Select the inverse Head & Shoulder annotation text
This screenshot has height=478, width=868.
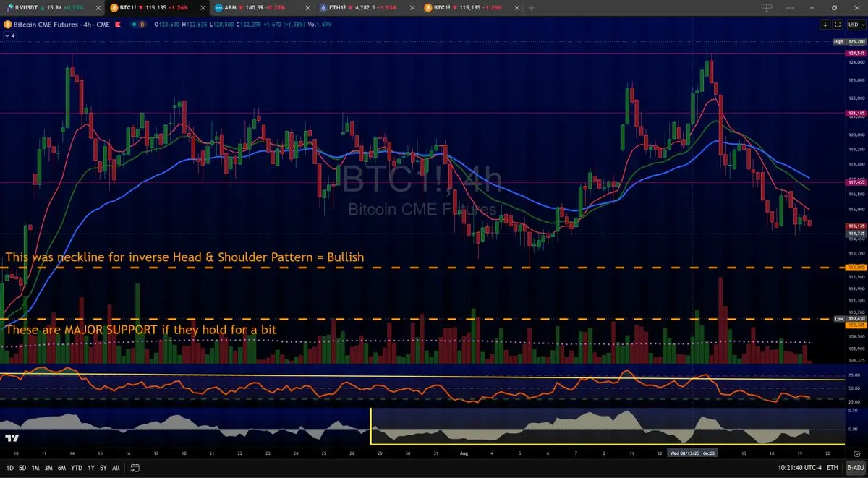click(x=184, y=257)
